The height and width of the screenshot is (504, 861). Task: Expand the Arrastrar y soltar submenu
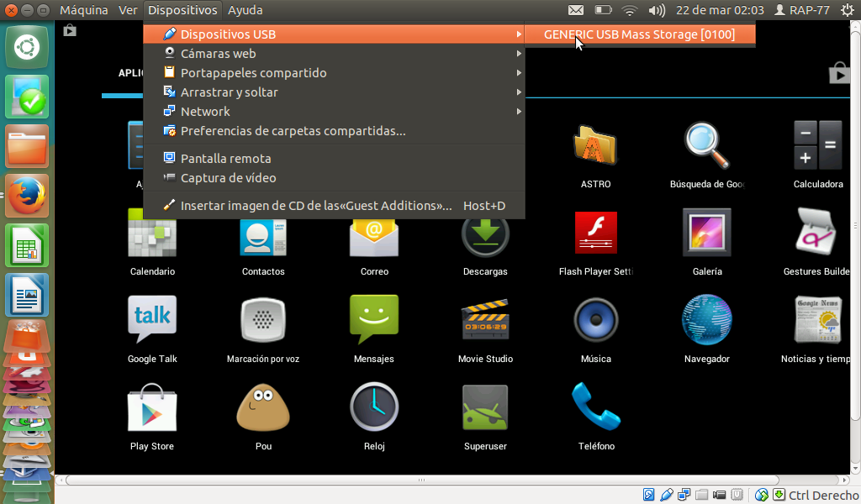[x=334, y=92]
